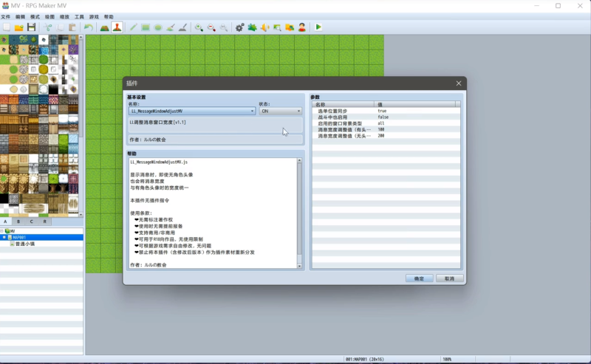This screenshot has width=591, height=364.
Task: Select the Ellipse drawing tool
Action: pyautogui.click(x=158, y=27)
